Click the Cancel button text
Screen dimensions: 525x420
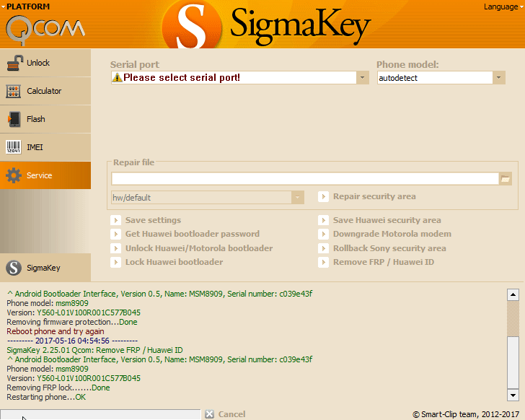231,414
